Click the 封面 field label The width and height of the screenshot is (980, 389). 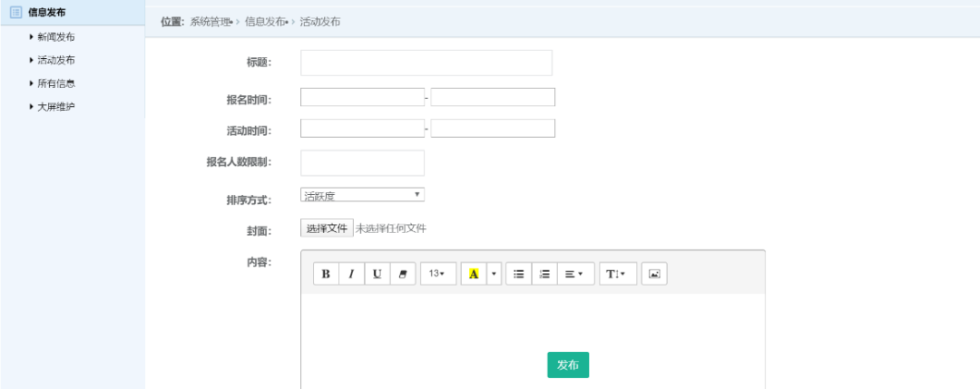tap(260, 231)
